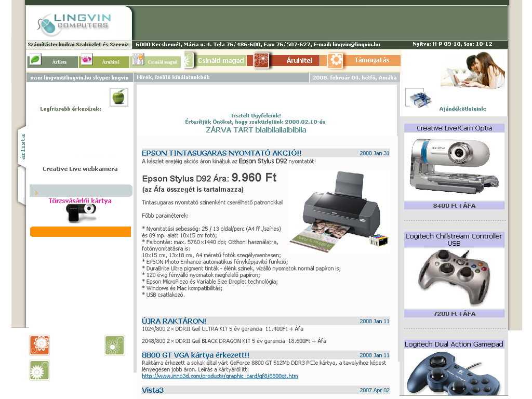
Task: Open the EPSON TINTASUGARAS NYOMTATÓ AKCIÓ!! headline
Action: pyautogui.click(x=221, y=153)
